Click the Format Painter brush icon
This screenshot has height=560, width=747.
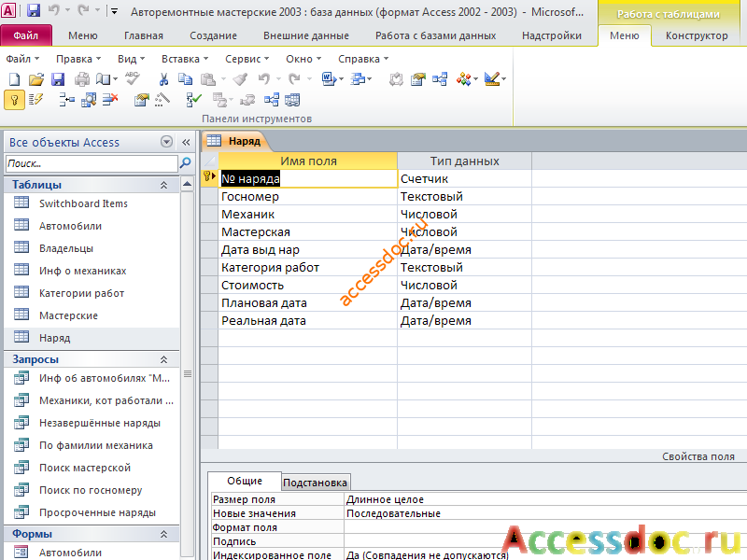[x=240, y=79]
